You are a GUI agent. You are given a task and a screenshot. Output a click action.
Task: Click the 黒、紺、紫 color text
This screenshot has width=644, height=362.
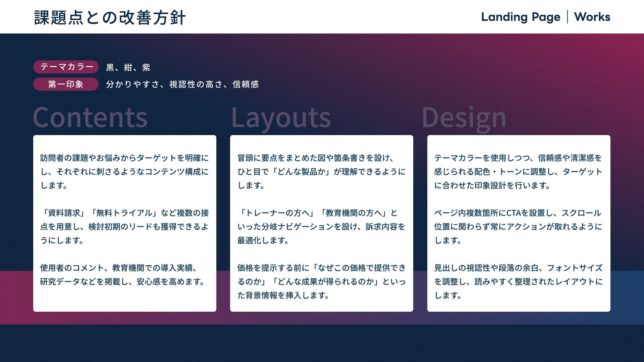(128, 68)
